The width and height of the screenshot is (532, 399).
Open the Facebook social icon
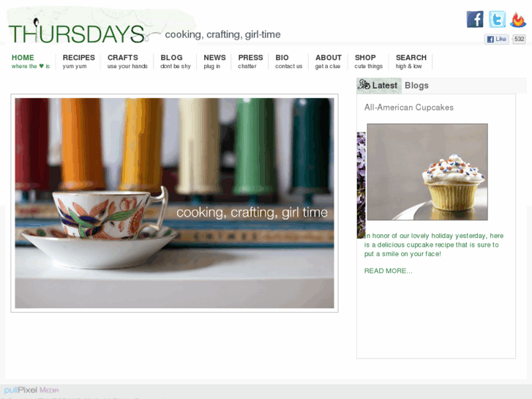[475, 19]
